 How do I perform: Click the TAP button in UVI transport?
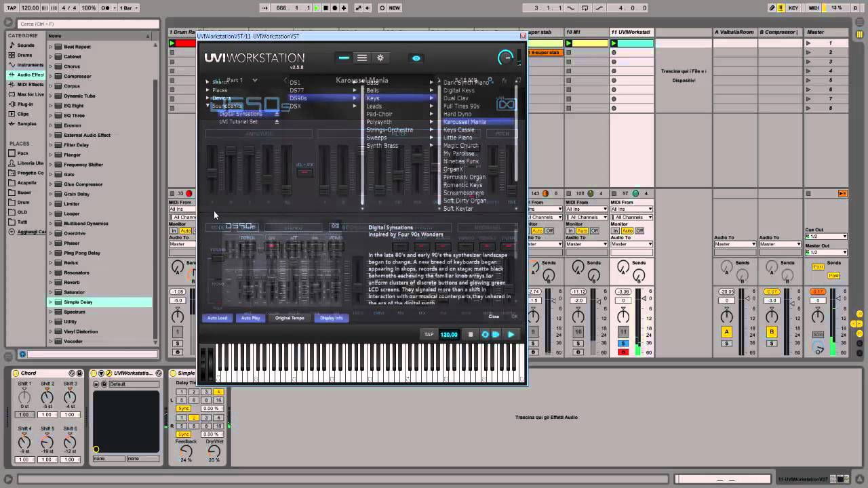pos(429,334)
